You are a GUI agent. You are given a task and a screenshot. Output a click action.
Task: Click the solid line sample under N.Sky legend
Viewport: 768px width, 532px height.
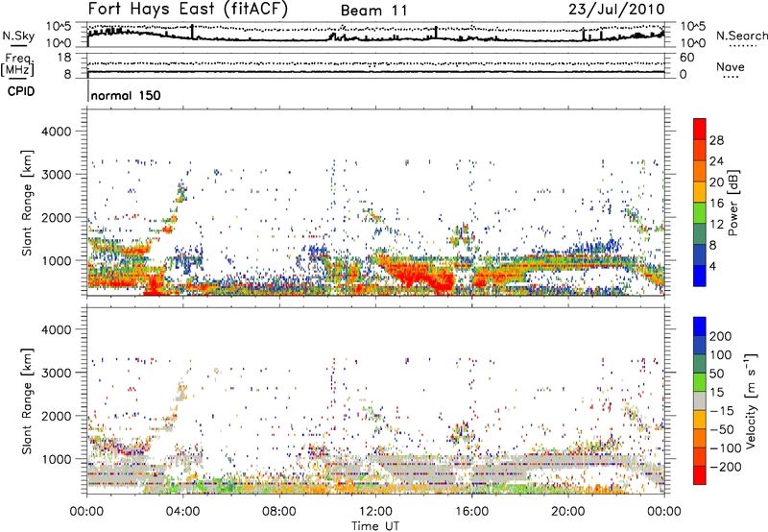pyautogui.click(x=18, y=45)
